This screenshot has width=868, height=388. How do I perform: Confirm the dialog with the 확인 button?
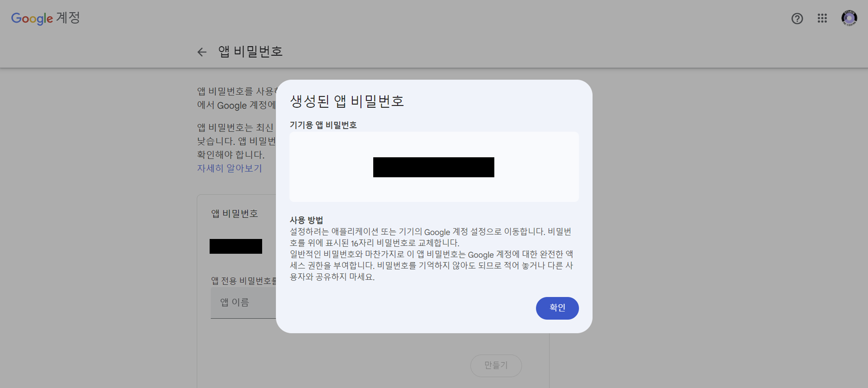(x=557, y=308)
